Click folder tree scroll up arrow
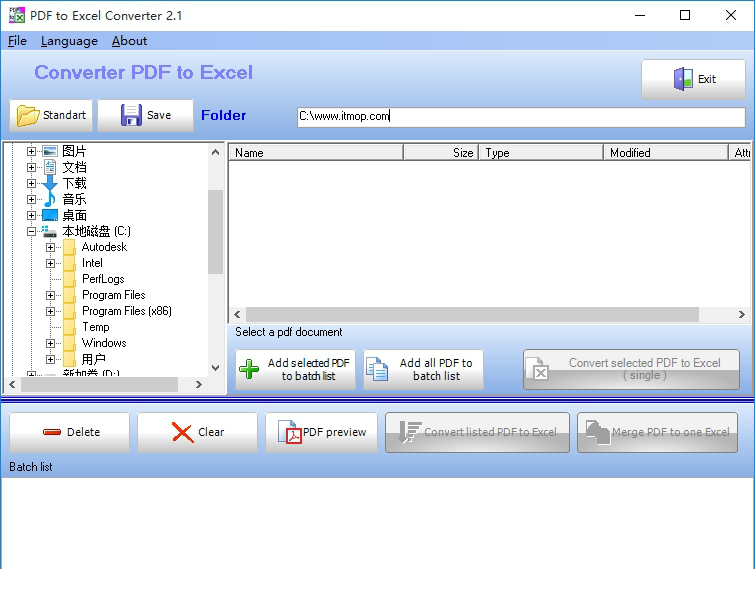The height and width of the screenshot is (591, 755). [x=216, y=152]
